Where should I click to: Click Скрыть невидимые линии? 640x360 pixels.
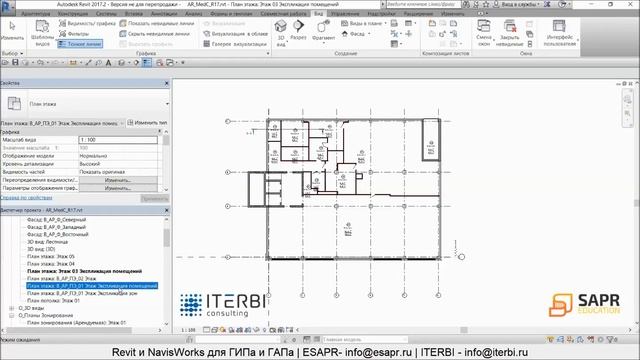coord(155,34)
